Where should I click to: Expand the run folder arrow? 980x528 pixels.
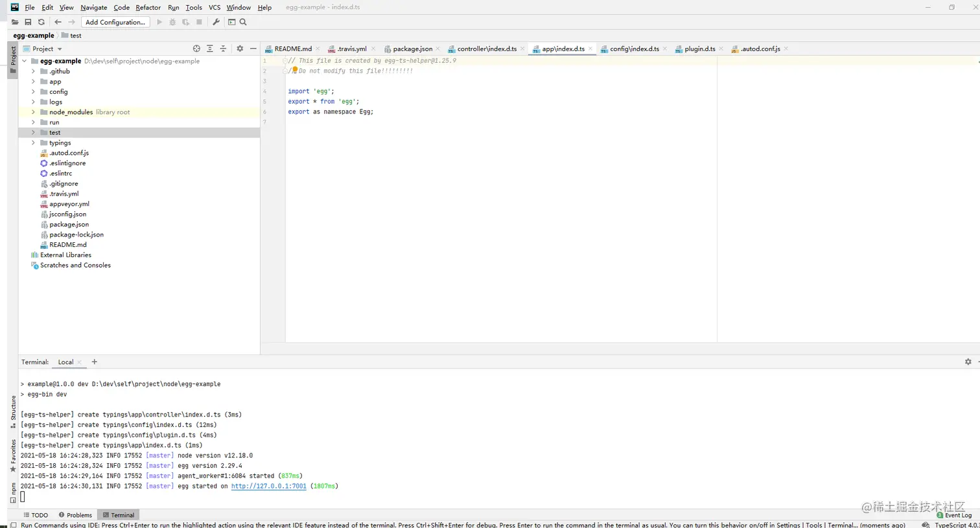34,122
